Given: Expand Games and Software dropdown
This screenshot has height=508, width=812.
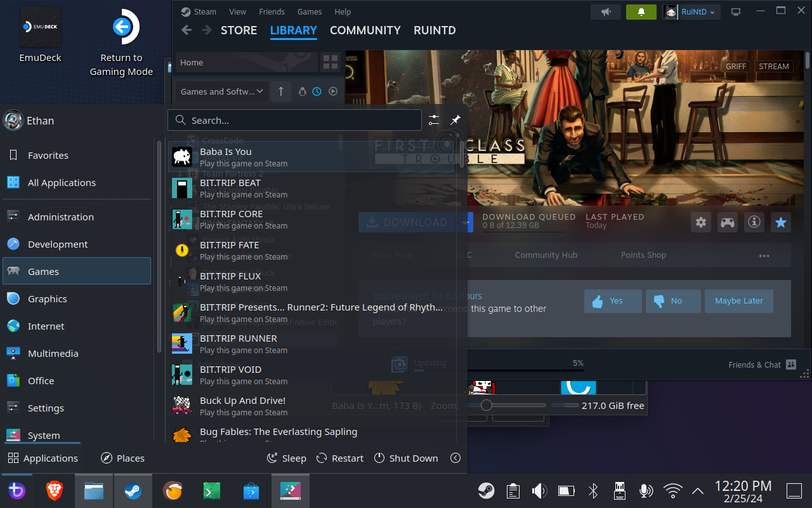Looking at the screenshot, I should (x=221, y=91).
